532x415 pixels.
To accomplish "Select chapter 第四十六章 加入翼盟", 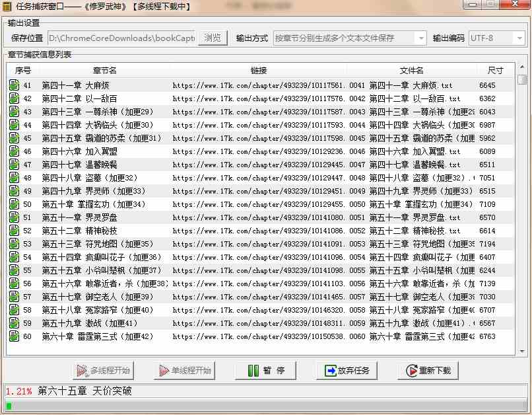I will [x=79, y=151].
